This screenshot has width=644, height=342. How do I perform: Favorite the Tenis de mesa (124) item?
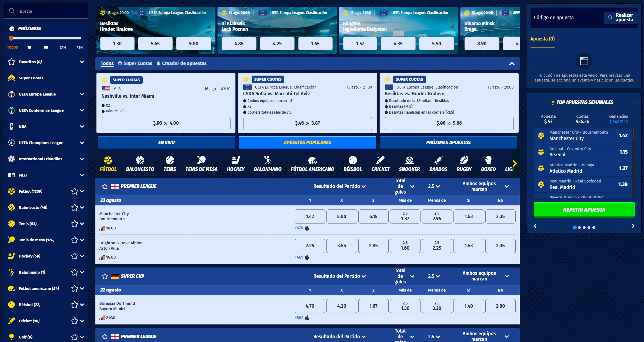[x=75, y=240]
